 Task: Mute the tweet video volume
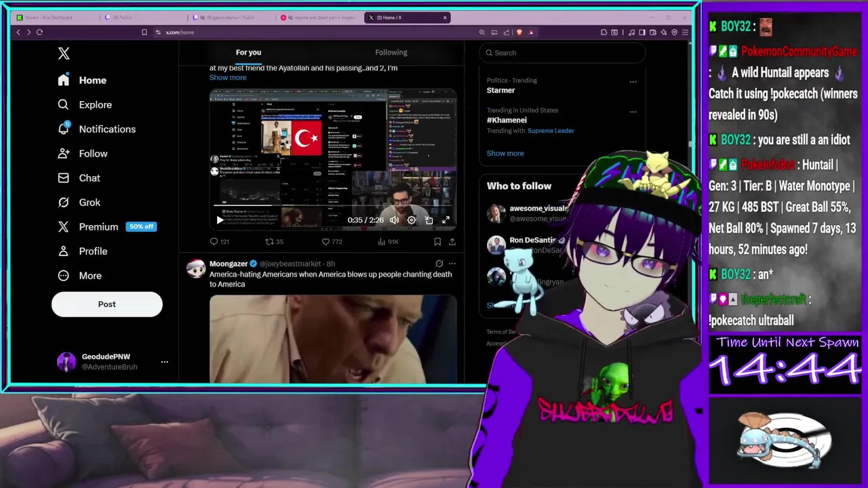(x=394, y=220)
